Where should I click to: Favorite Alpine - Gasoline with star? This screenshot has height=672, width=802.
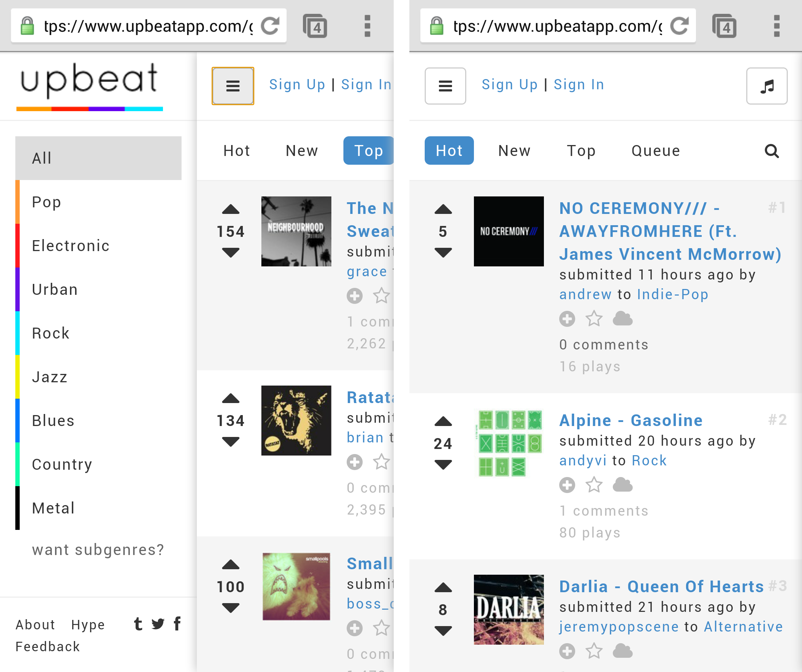click(x=594, y=485)
